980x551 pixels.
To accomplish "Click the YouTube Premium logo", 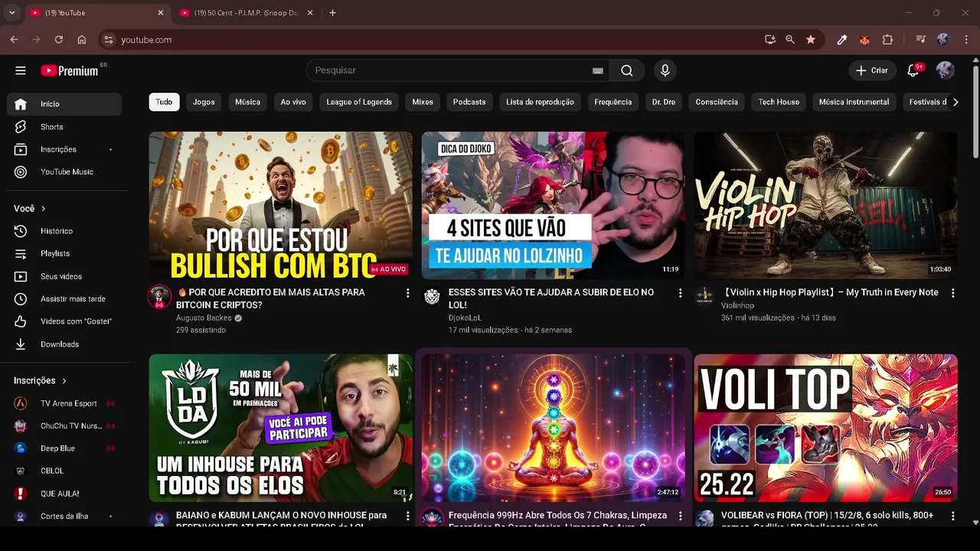I will [x=70, y=70].
